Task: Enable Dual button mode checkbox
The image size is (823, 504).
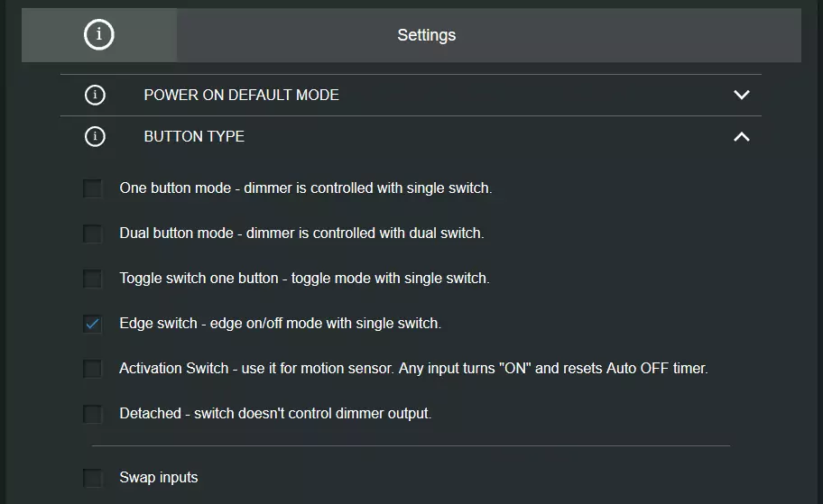Action: coord(92,234)
